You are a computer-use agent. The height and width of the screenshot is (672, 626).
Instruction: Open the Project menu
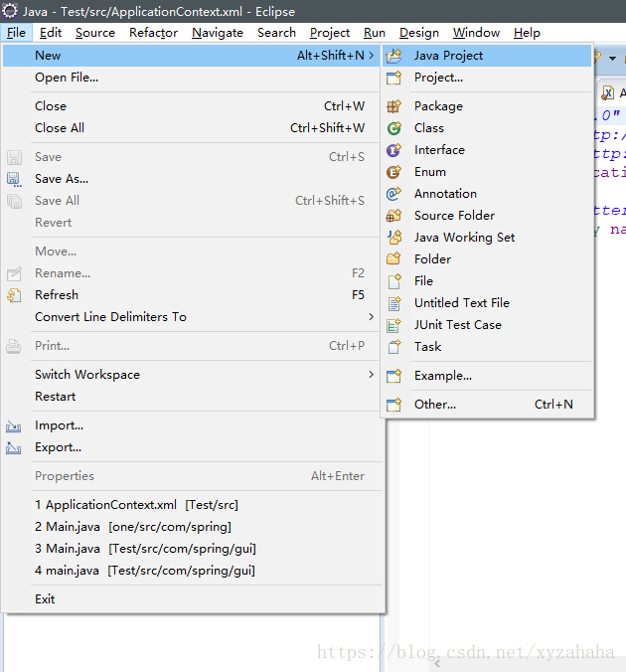click(330, 33)
